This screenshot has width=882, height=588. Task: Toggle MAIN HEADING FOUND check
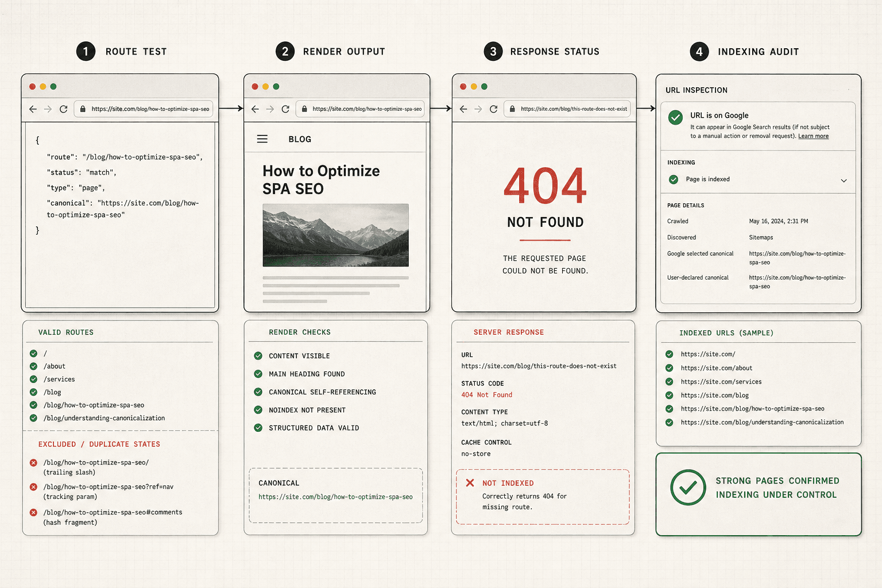[258, 374]
